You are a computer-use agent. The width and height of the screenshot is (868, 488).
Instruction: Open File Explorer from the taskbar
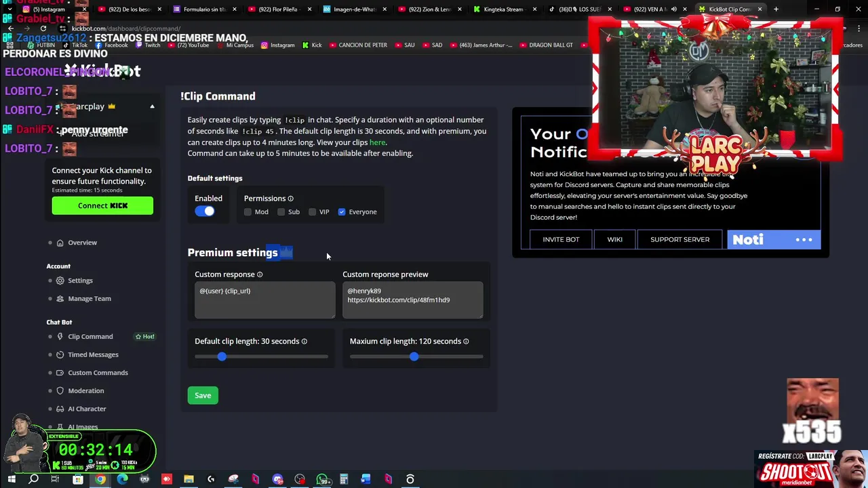tap(189, 479)
